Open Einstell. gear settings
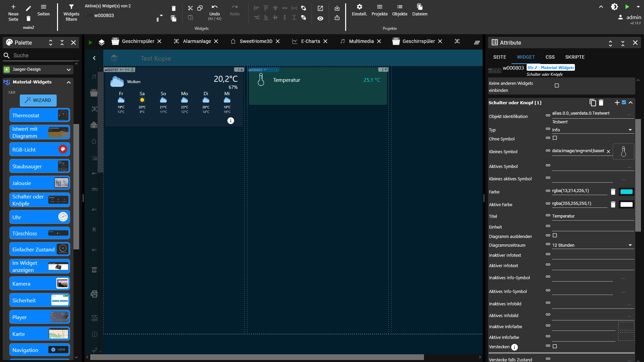Image resolution: width=644 pixels, height=362 pixels. point(359,7)
